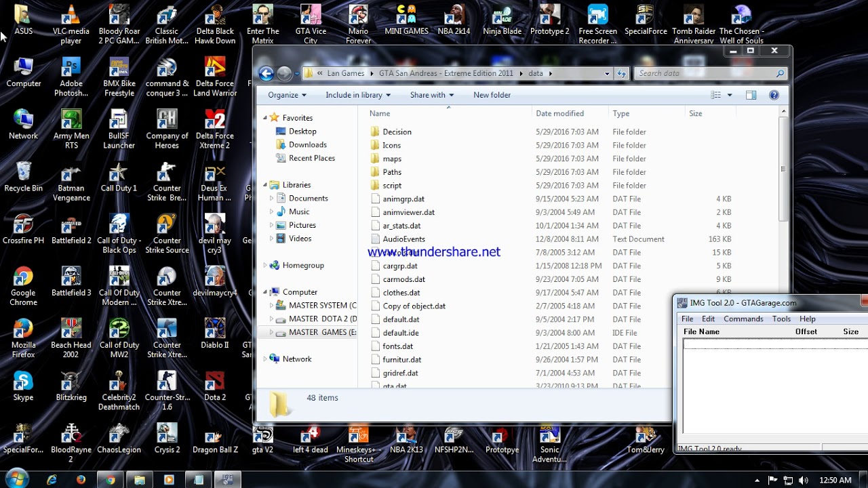Select the Adobe Photoshop desktop icon
The width and height of the screenshot is (868, 488).
click(71, 77)
